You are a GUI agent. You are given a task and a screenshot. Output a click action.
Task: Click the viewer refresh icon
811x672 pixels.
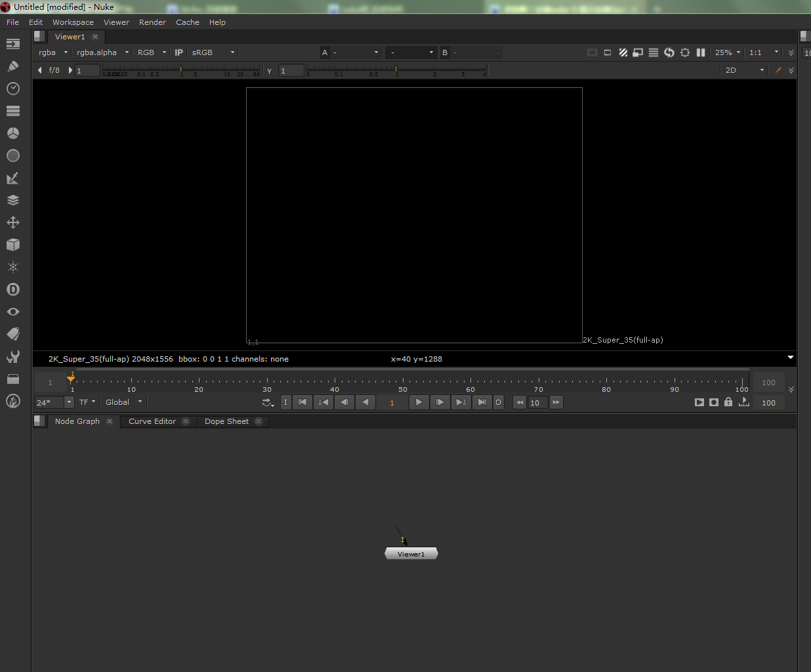(x=669, y=52)
